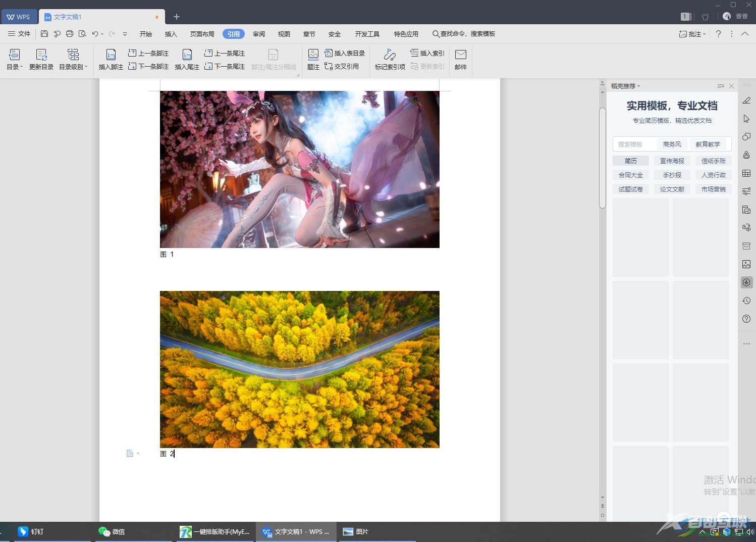Open the 文件 file menu
Viewport: 756px width, 542px height.
19,34
